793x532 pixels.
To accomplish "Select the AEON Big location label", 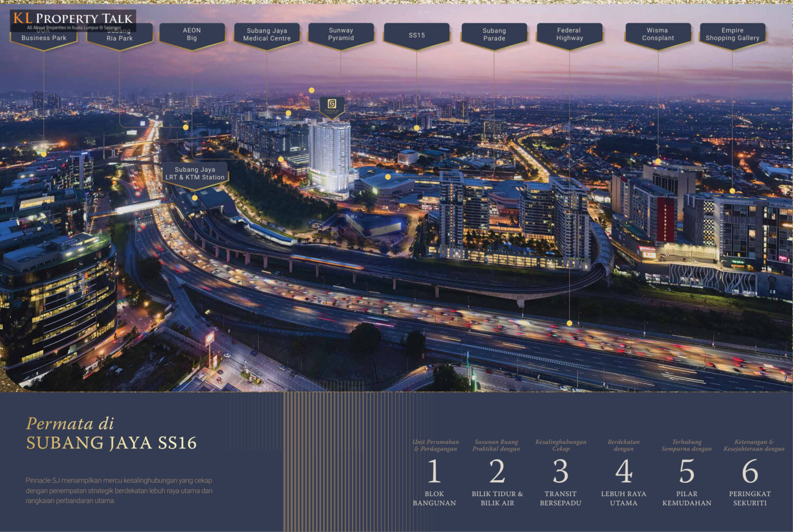I will point(192,34).
